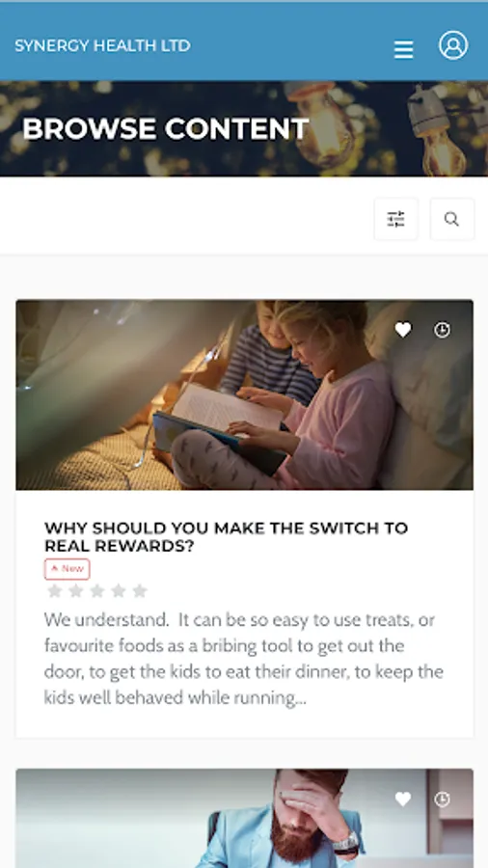Screen dimensions: 488x868
Task: Open the kids reading book thumbnail
Action: (x=245, y=394)
